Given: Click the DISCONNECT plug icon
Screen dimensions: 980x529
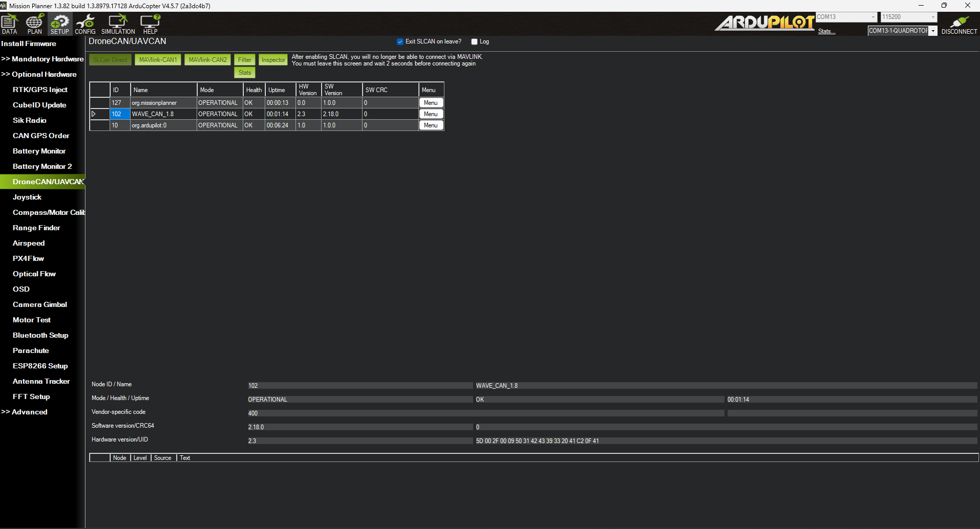Looking at the screenshot, I should click(x=959, y=24).
